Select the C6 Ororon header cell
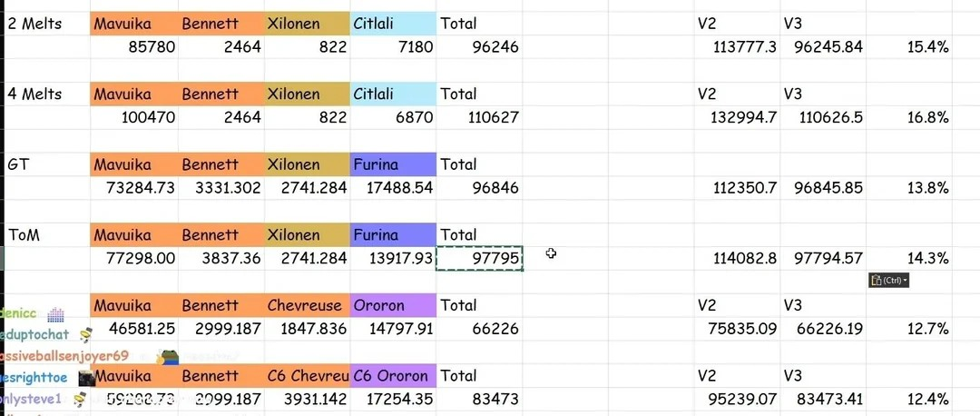The image size is (980, 416). pos(393,376)
